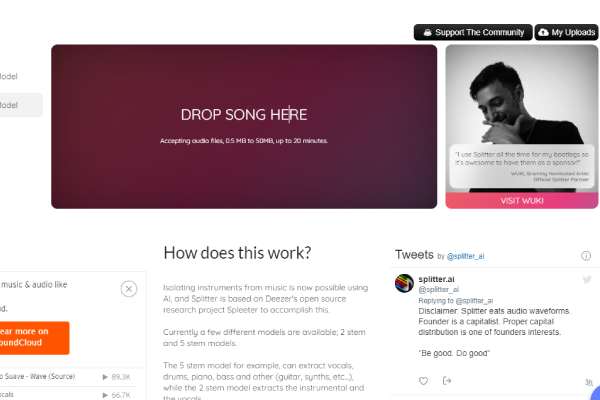Select the upper Model item in sidebar
The height and width of the screenshot is (400, 600).
(9, 77)
